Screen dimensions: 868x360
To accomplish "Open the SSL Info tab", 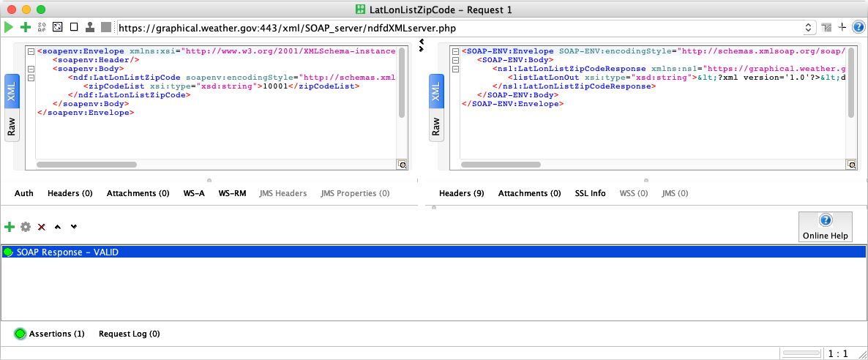I will (x=590, y=193).
